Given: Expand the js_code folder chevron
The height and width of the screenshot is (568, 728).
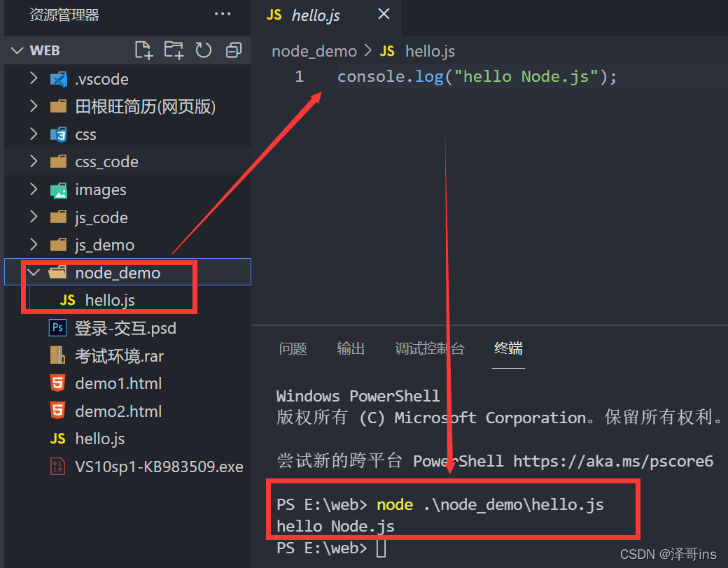Looking at the screenshot, I should point(34,217).
